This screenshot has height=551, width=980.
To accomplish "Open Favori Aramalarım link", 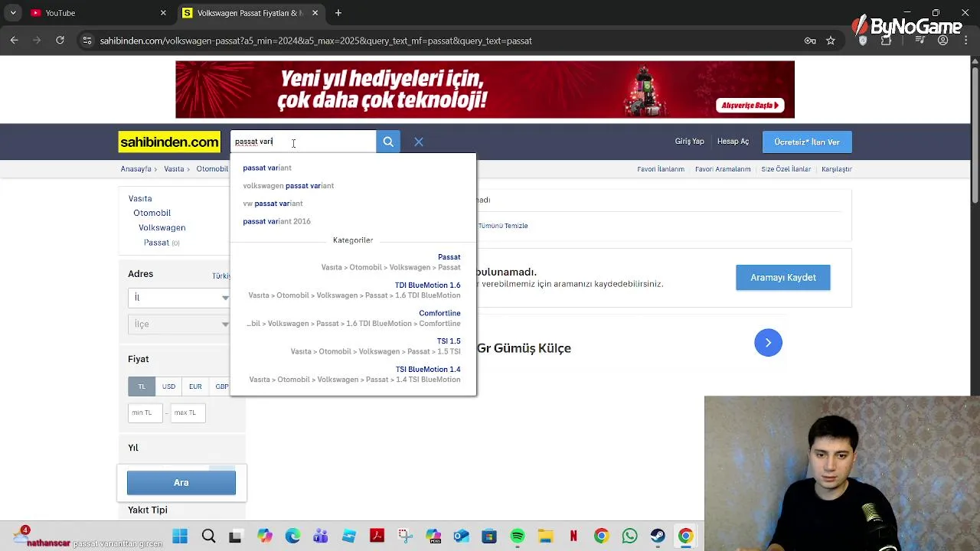I will (x=723, y=169).
